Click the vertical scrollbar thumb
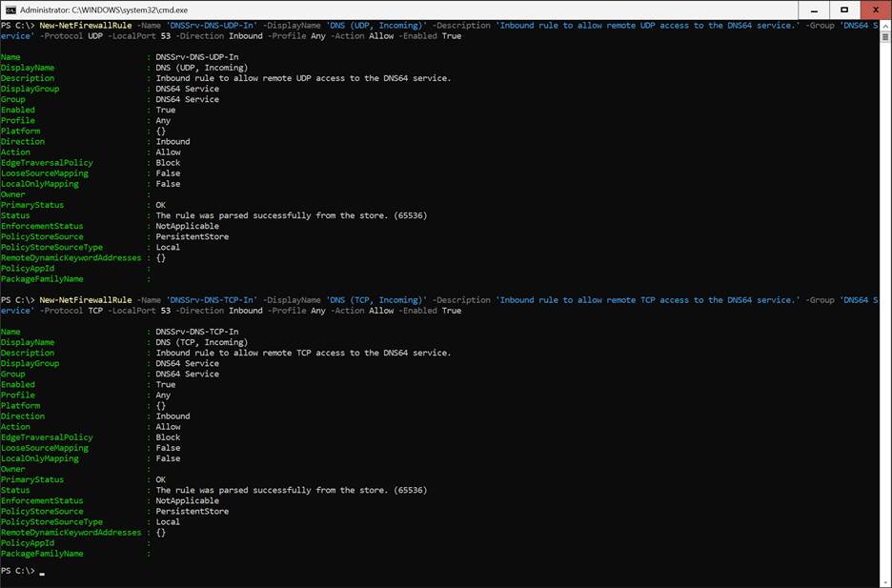This screenshot has width=892, height=588. click(x=885, y=37)
